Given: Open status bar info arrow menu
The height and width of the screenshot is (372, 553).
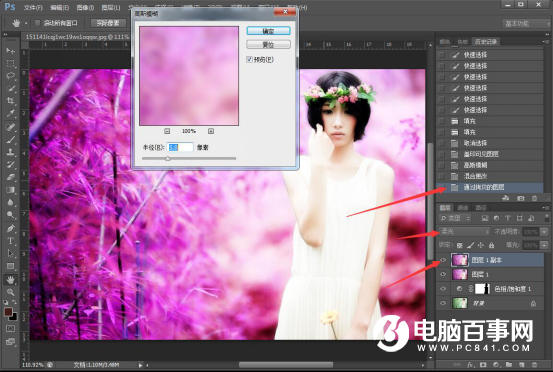Looking at the screenshot, I should 140,365.
